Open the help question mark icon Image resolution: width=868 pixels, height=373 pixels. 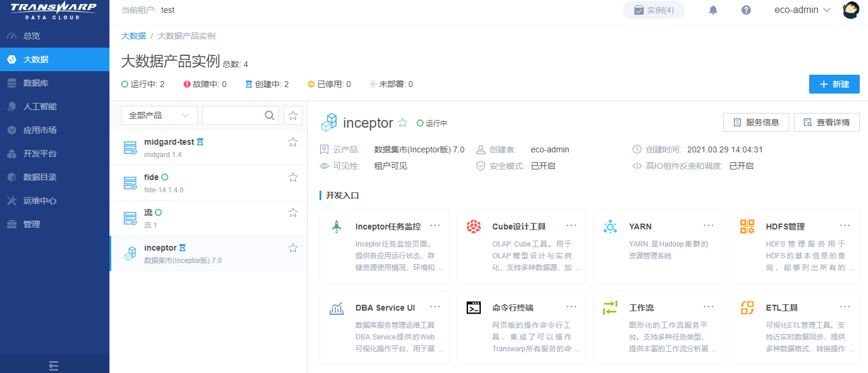click(746, 10)
